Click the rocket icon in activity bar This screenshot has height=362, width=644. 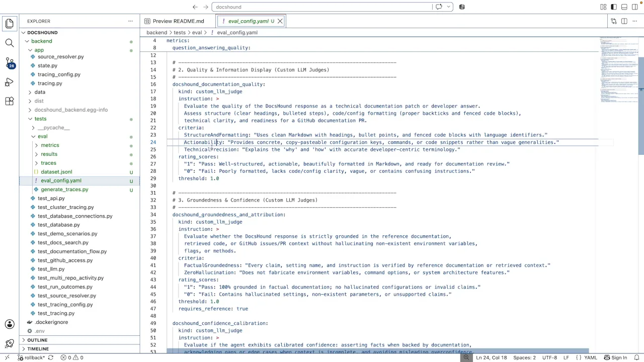pyautogui.click(x=10, y=344)
